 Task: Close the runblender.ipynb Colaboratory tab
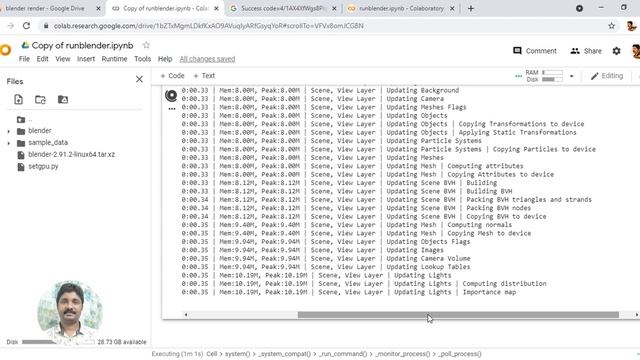[x=452, y=8]
